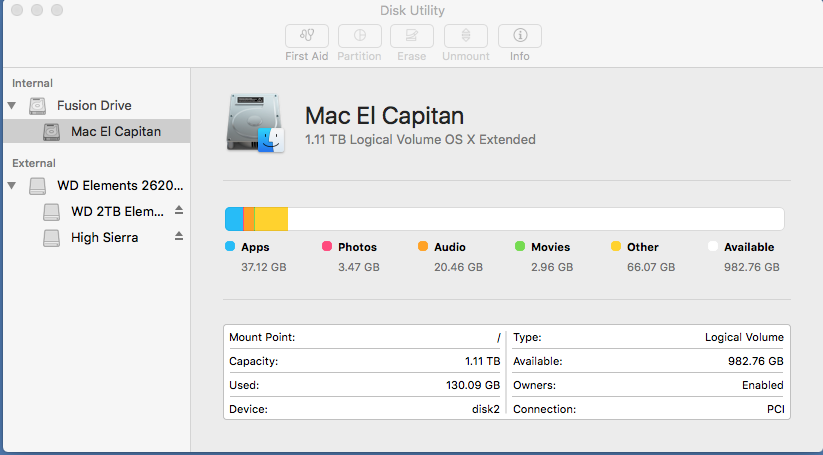Click the Photos size '3.47 GB'
This screenshot has width=823, height=455.
(x=358, y=267)
